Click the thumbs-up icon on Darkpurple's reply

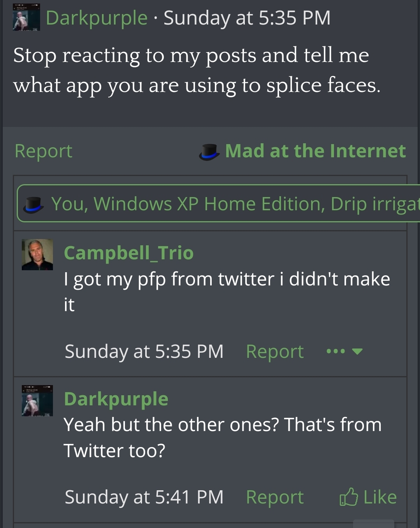(348, 497)
